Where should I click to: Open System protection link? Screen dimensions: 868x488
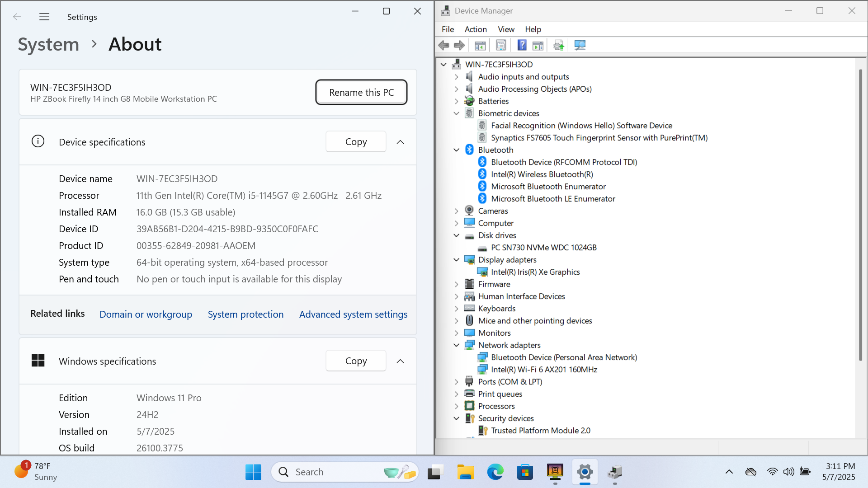(x=245, y=314)
